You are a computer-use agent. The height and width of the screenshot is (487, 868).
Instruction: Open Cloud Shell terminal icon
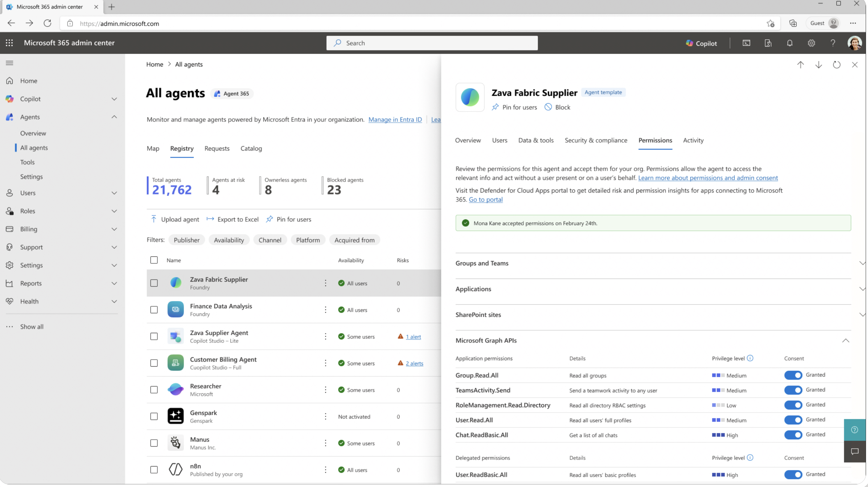[746, 43]
